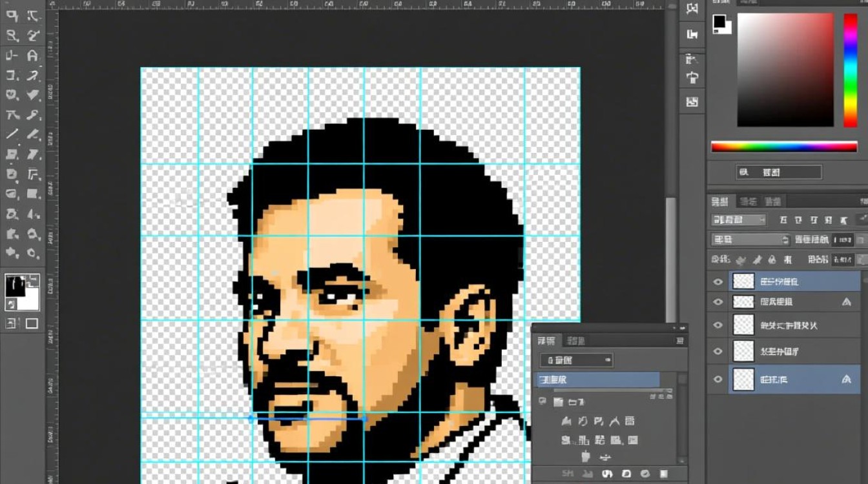Open the floating panel's flyout menu icon
Screen dimensions: 868x484
point(679,341)
